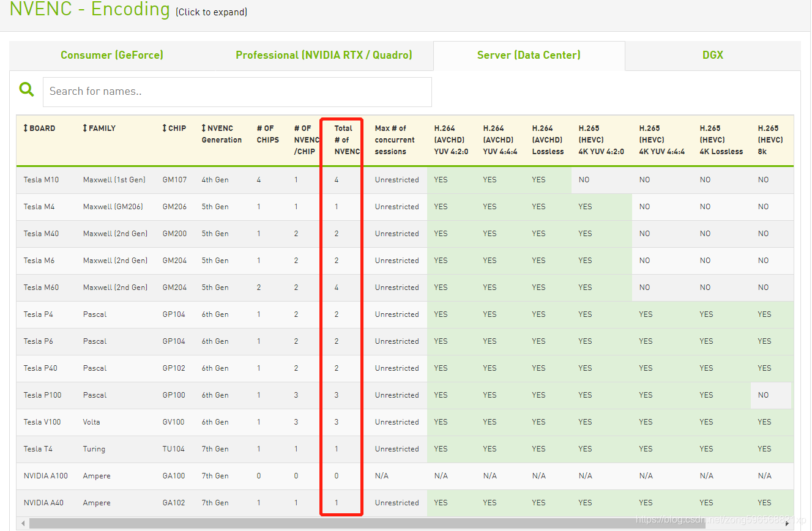Click the Maxwell (1st Gen) family cell

(114, 180)
